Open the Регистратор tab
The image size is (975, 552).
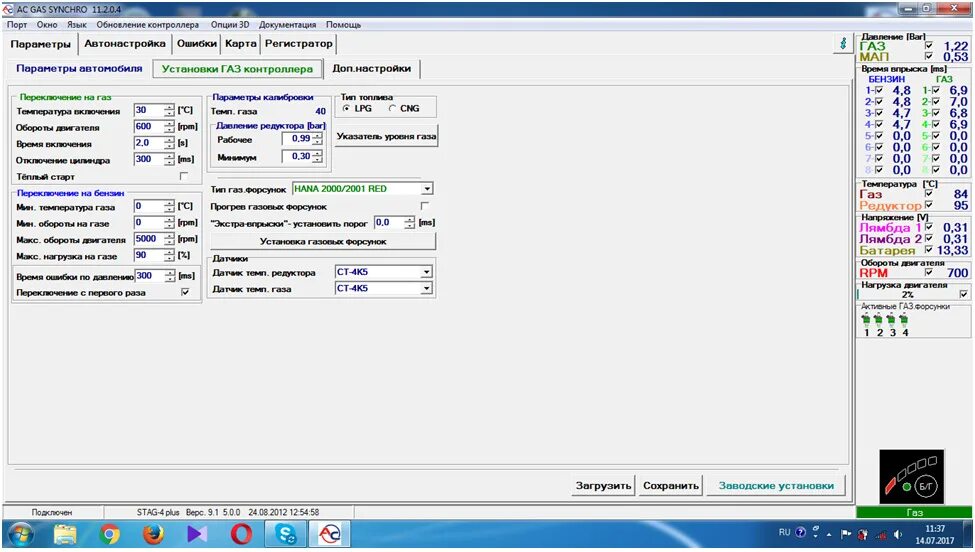click(299, 44)
